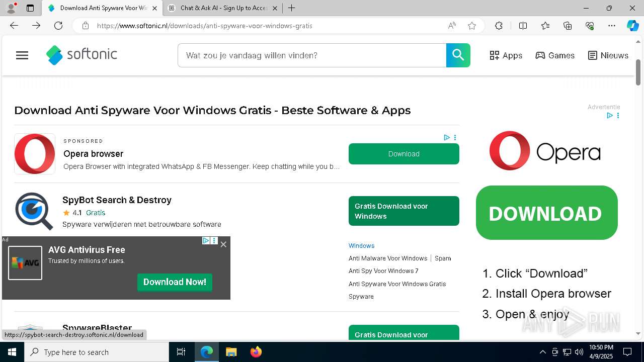
Task: Refresh the page
Action: click(x=58, y=26)
